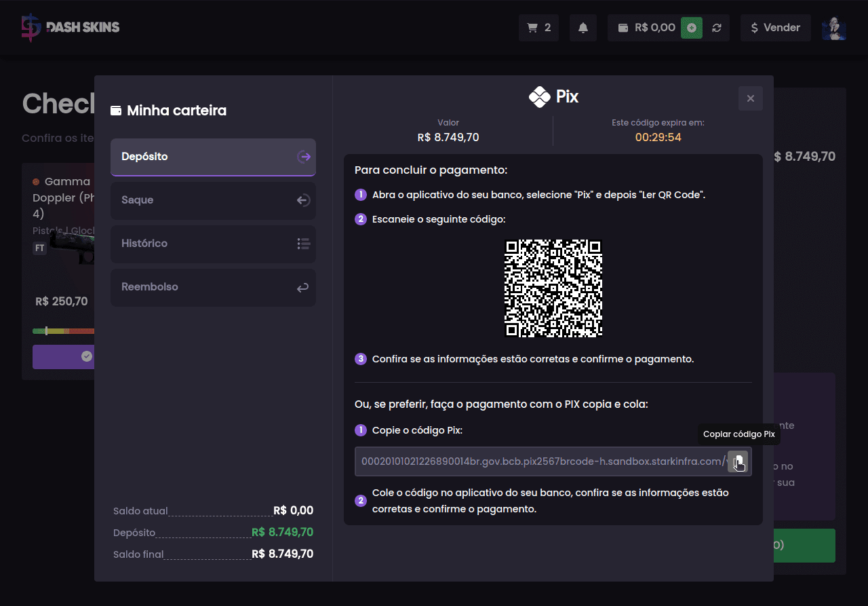Click the Pix logo in the header

pos(553,97)
